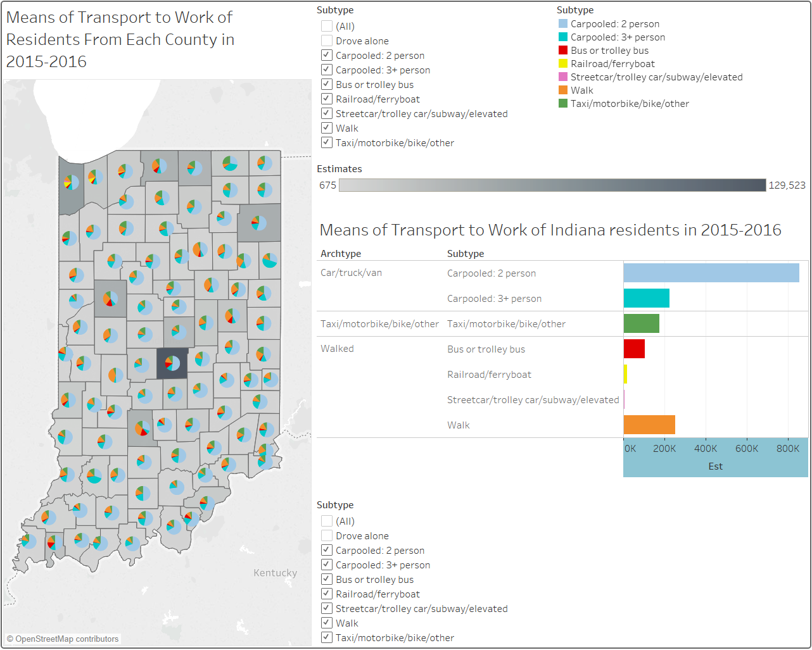Uncheck Carpooled: 3+ person in top filter
The height and width of the screenshot is (650, 812).
coord(327,70)
